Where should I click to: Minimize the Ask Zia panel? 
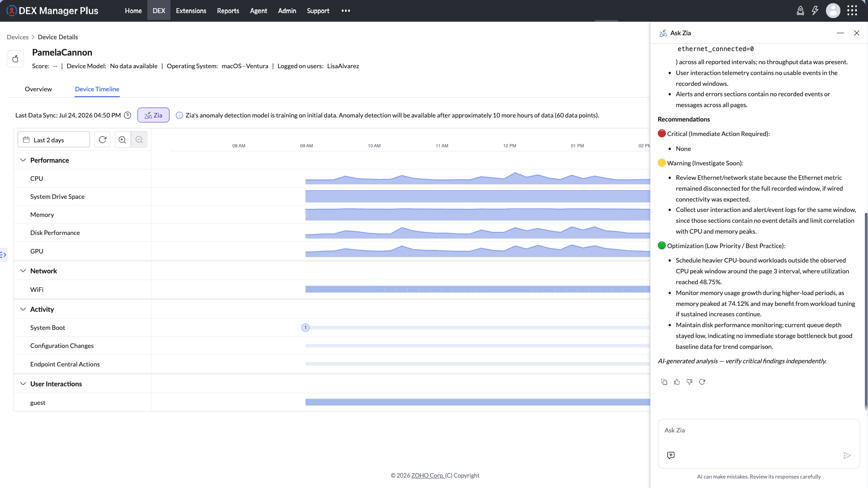(x=840, y=33)
